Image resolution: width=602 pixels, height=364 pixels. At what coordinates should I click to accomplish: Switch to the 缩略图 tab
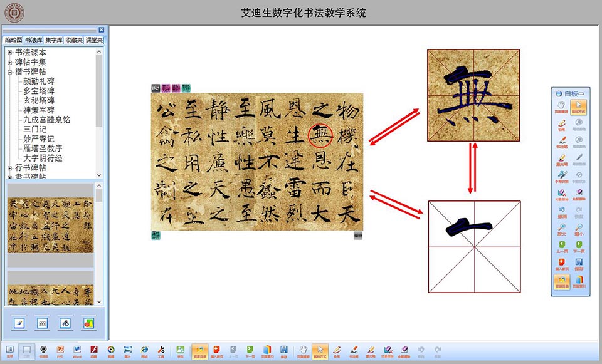(13, 40)
